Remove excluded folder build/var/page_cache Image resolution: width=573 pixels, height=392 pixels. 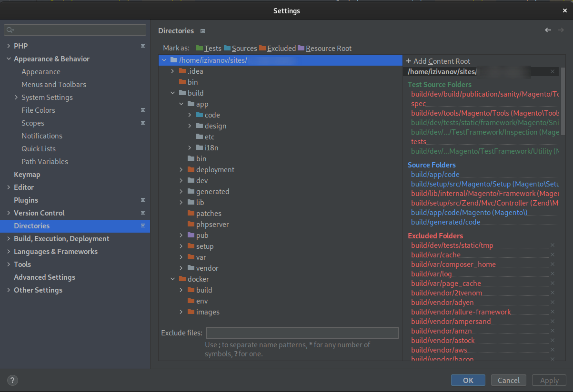(x=553, y=283)
